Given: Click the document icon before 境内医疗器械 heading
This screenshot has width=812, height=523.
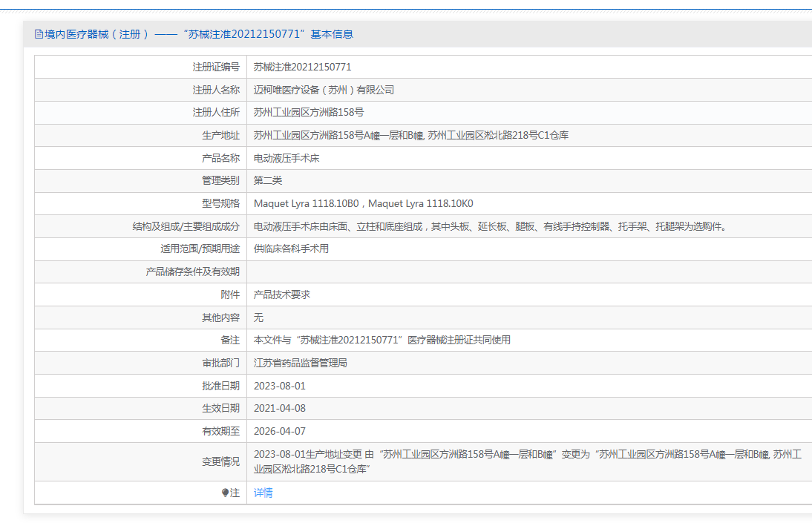Looking at the screenshot, I should [x=39, y=34].
